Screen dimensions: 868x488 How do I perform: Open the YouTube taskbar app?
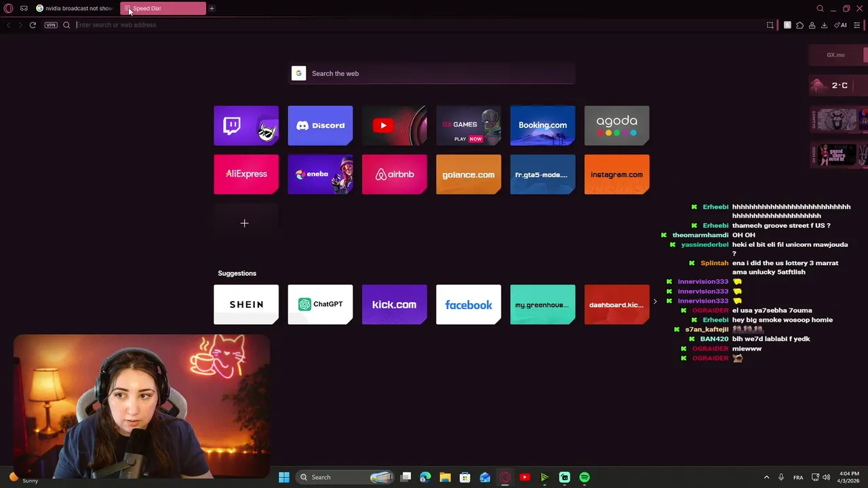click(x=524, y=477)
